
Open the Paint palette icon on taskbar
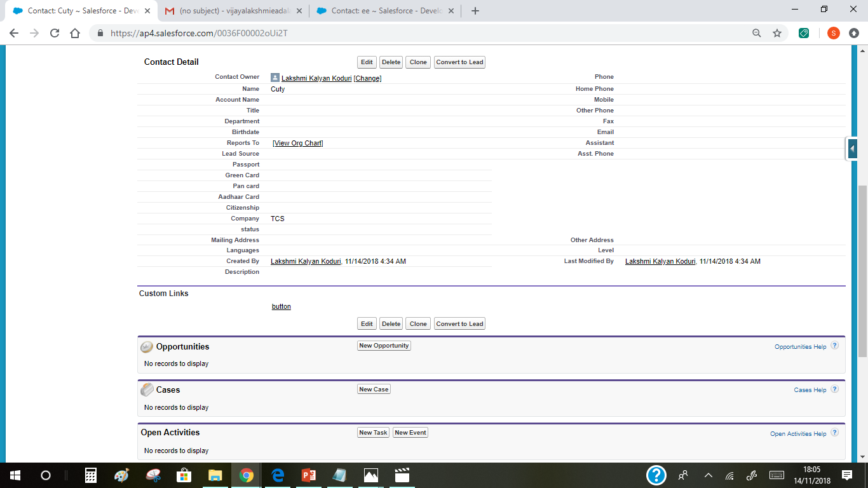[x=121, y=475]
